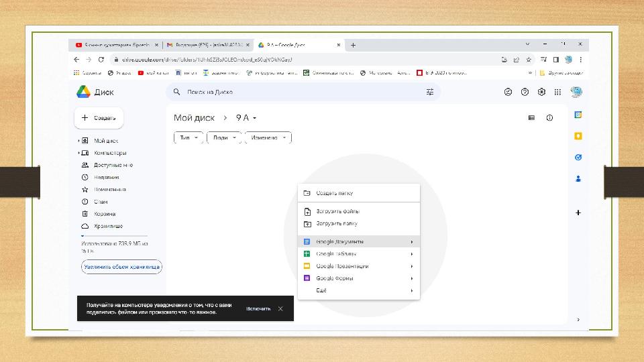Screen dimensions: 644x362
Task: Choose Create folder in context menu
Action: click(x=358, y=193)
